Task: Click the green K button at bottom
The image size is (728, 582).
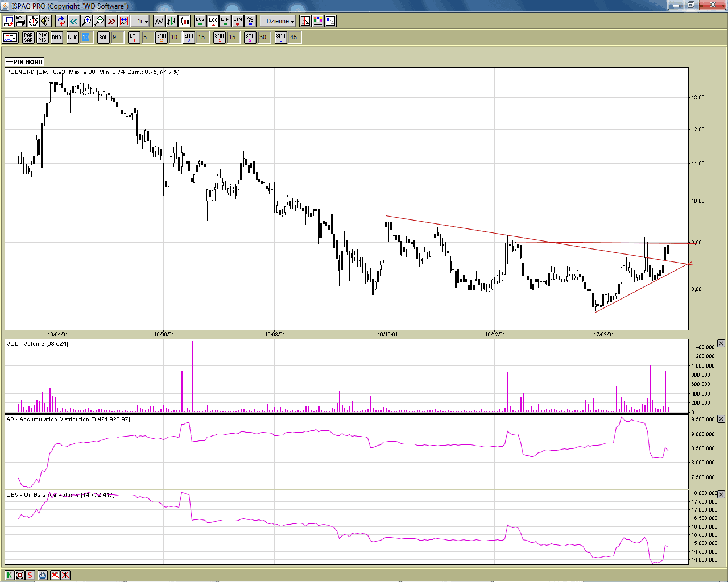Action: pyautogui.click(x=10, y=575)
